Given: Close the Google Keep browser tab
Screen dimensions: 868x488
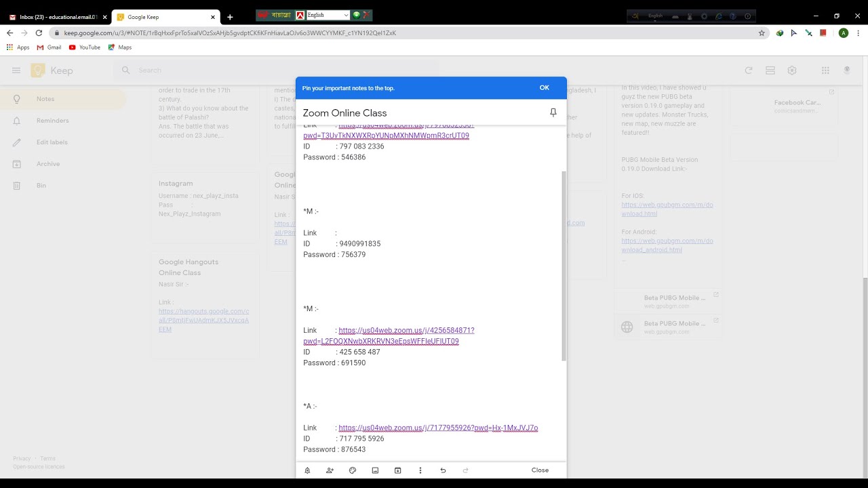Looking at the screenshot, I should point(213,17).
